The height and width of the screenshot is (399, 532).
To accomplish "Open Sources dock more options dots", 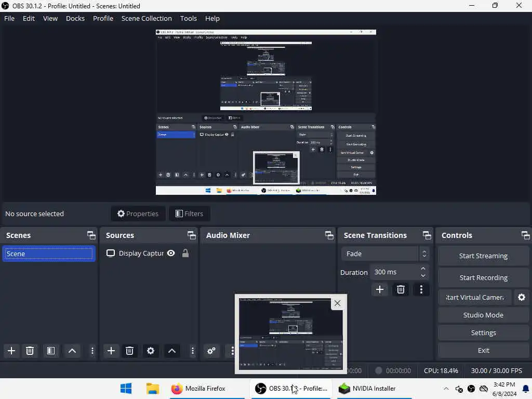I will click(192, 351).
